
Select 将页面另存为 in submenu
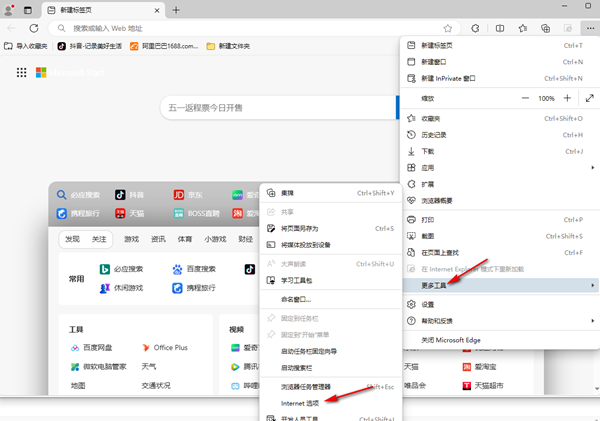(x=331, y=229)
